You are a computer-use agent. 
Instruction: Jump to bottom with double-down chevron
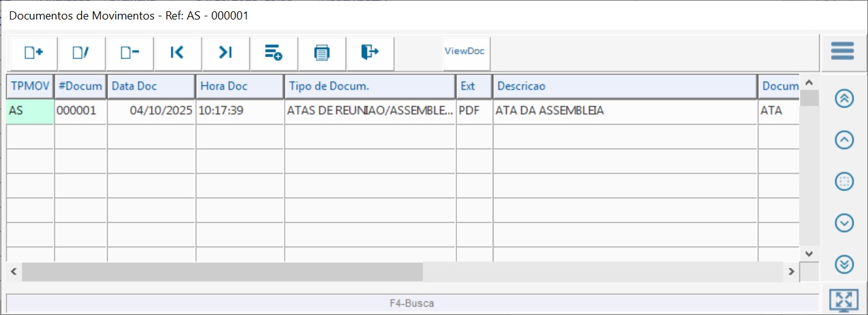[844, 264]
